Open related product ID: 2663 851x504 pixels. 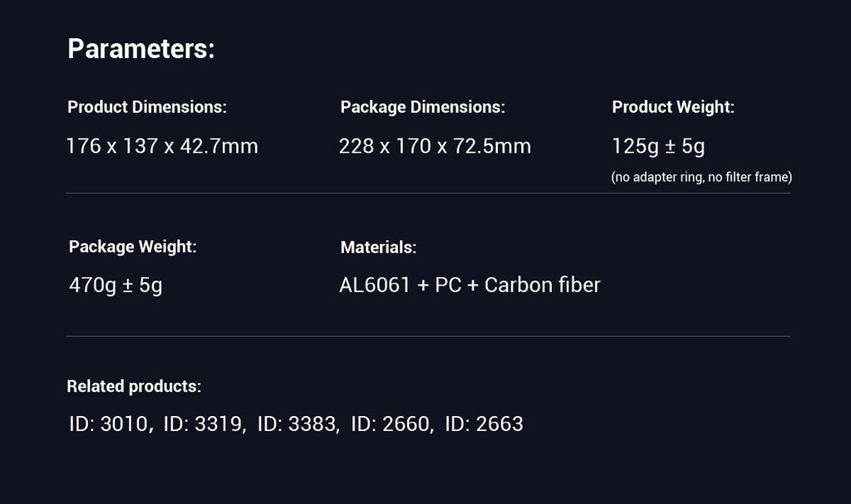(x=485, y=423)
